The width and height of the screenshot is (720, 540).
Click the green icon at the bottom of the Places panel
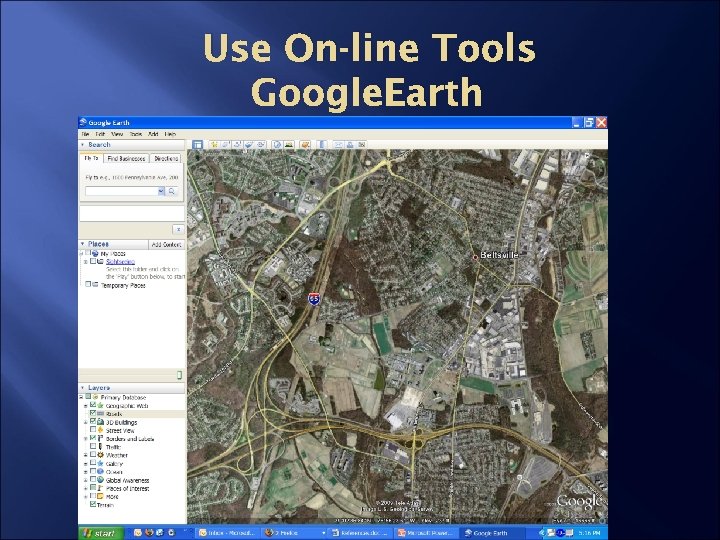click(179, 375)
